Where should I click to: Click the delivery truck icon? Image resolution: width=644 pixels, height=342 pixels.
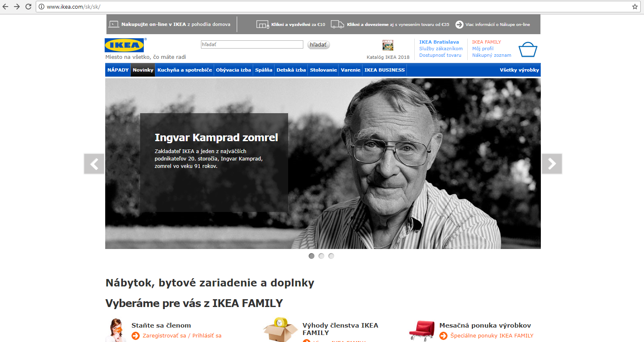[337, 24]
